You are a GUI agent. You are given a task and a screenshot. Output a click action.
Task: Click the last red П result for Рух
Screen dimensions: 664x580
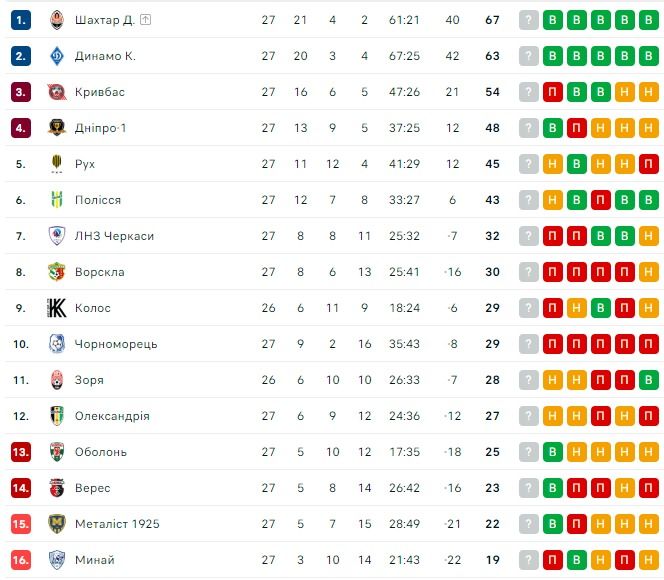click(649, 164)
